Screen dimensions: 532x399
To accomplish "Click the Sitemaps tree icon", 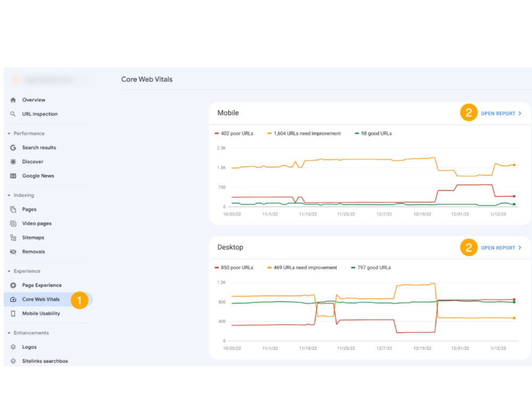I will click(x=13, y=237).
